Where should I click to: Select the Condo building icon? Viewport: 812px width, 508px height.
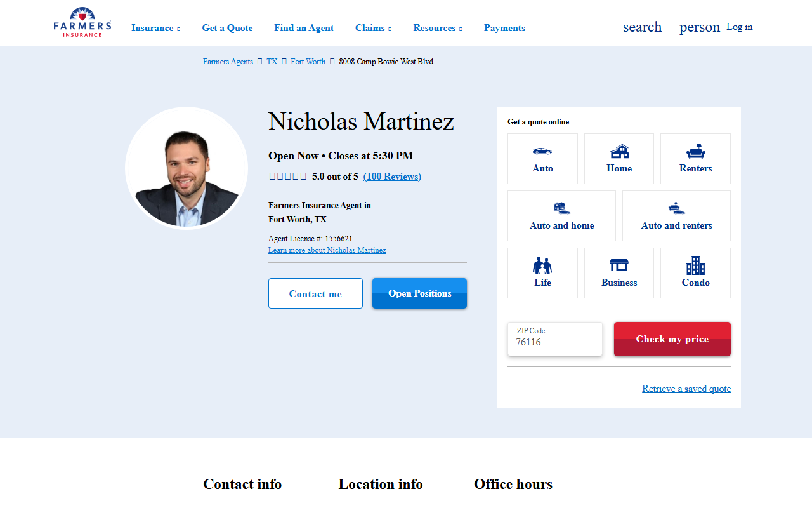tap(695, 265)
